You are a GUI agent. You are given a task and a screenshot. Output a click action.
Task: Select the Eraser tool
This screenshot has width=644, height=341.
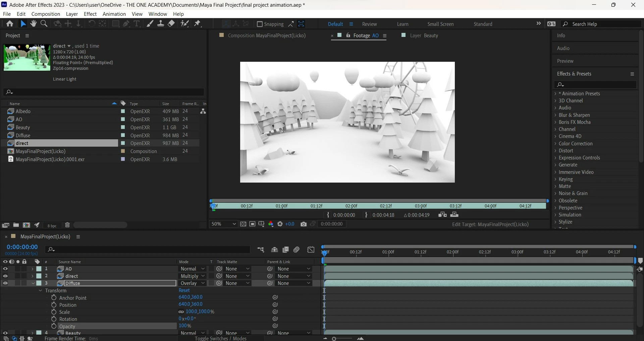pyautogui.click(x=171, y=24)
